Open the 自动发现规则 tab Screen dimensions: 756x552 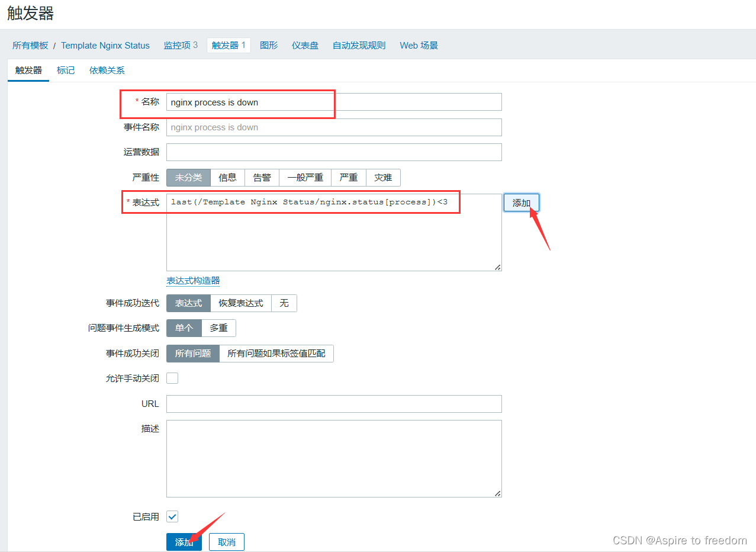click(x=359, y=46)
